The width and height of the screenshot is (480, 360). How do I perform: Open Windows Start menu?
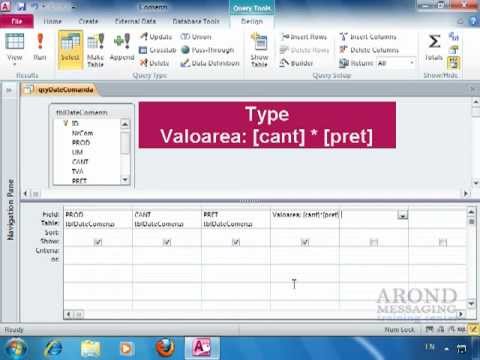tap(15, 348)
